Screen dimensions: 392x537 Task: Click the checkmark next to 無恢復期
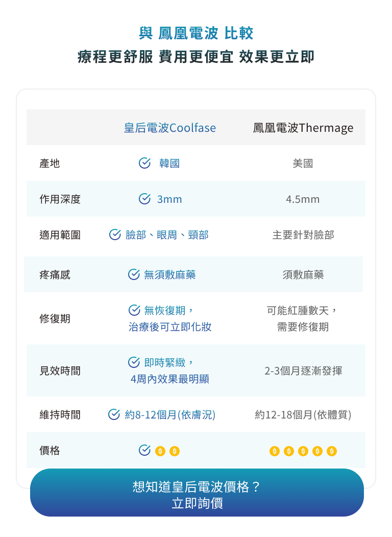click(134, 310)
